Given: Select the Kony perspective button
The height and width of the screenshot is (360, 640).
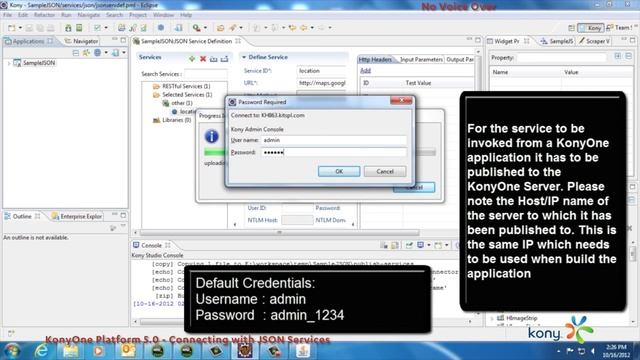Looking at the screenshot, I should click(590, 28).
